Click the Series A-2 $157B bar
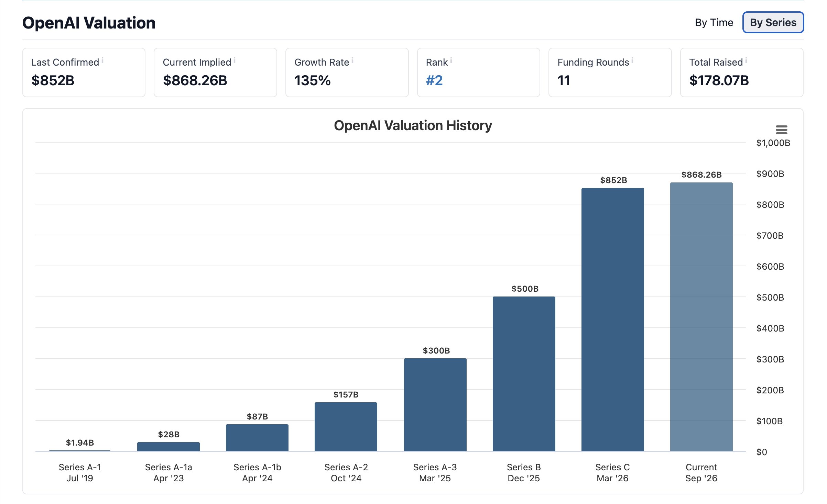Image resolution: width=827 pixels, height=504 pixels. 346,427
